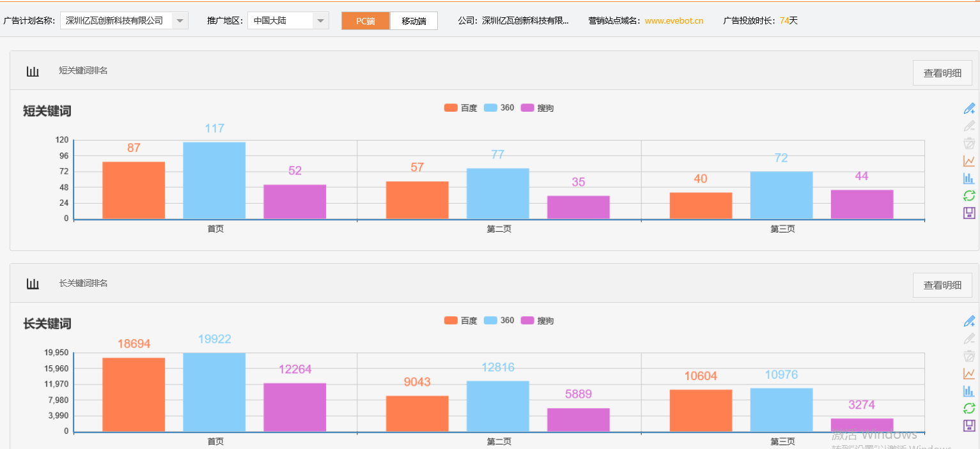The image size is (980, 449).
Task: Refresh the 短关键词 chart data
Action: pos(969,195)
